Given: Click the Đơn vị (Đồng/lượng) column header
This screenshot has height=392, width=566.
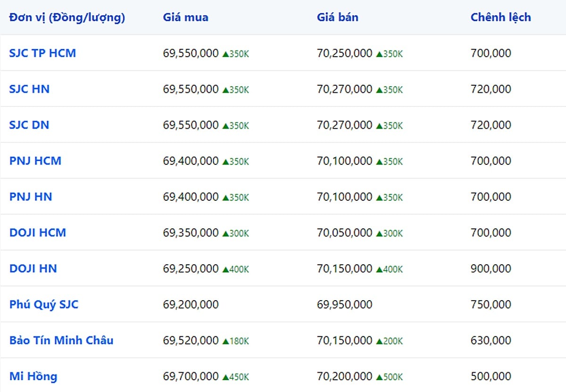Looking at the screenshot, I should tap(67, 17).
